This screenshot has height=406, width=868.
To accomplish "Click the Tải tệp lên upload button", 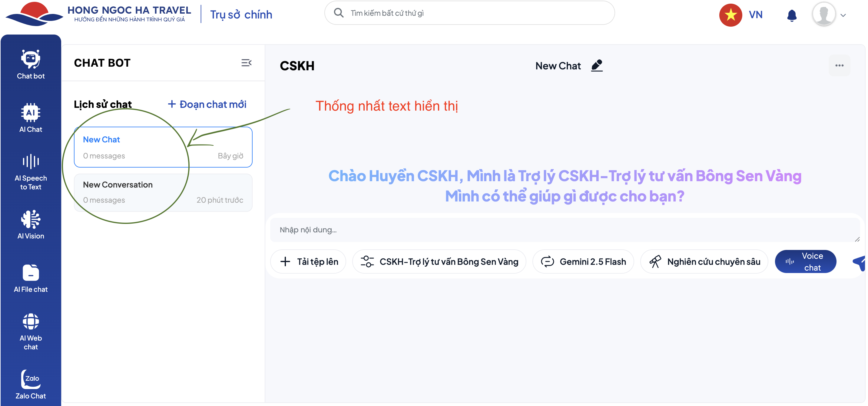I will [309, 262].
